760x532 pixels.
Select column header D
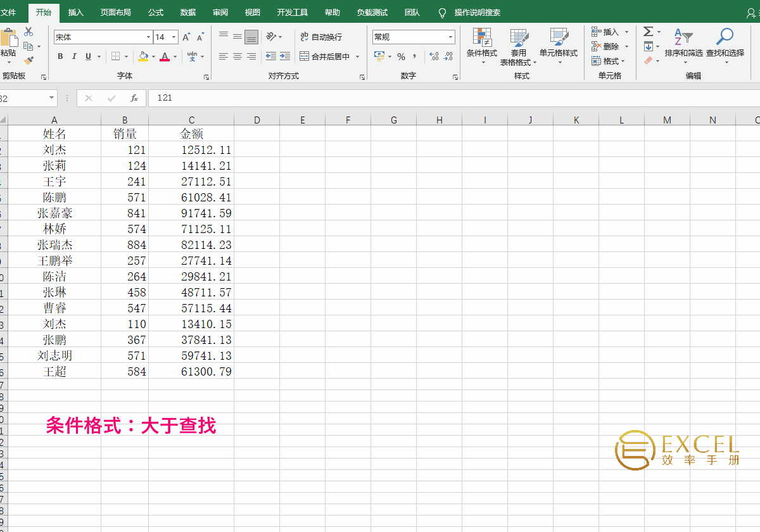point(257,120)
